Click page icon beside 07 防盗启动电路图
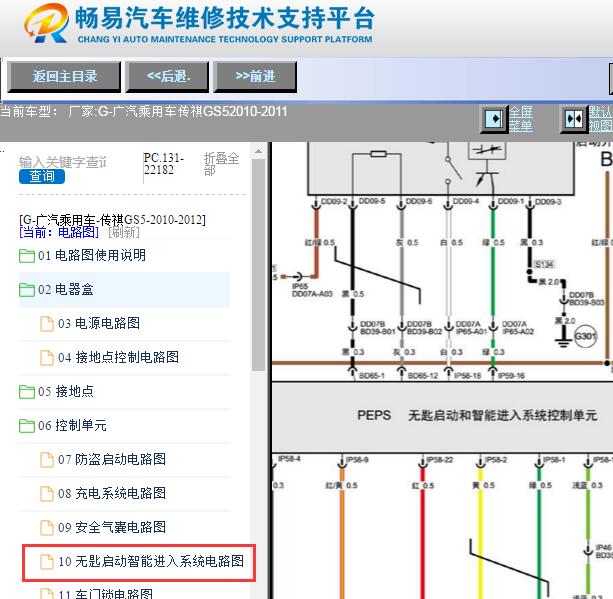The height and width of the screenshot is (599, 613). tap(47, 460)
